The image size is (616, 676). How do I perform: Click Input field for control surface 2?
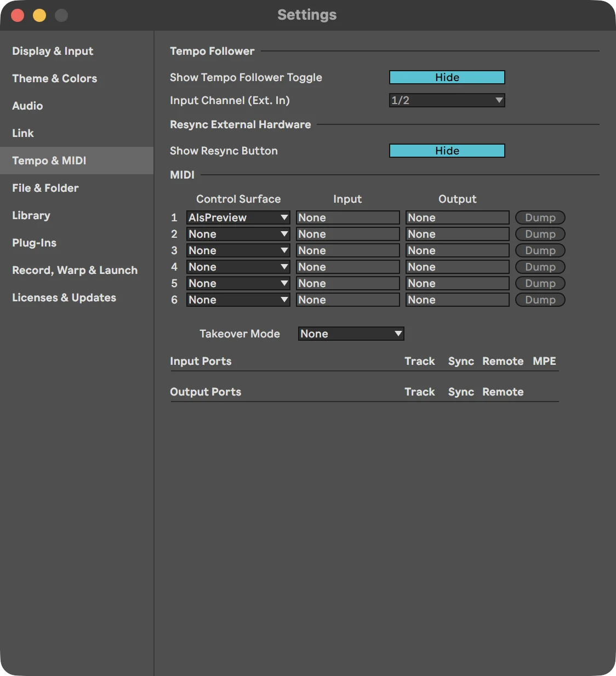click(x=348, y=234)
